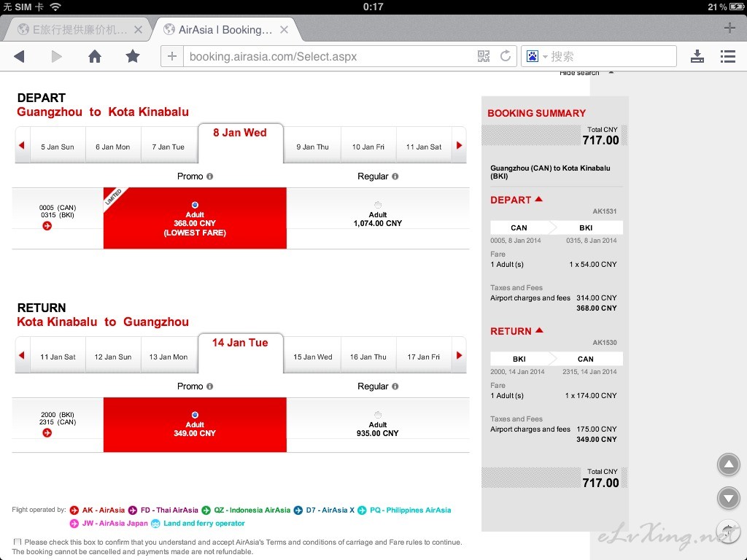Select return Regular fare 935.00 CNY
Image resolution: width=747 pixels, height=560 pixels.
[378, 415]
